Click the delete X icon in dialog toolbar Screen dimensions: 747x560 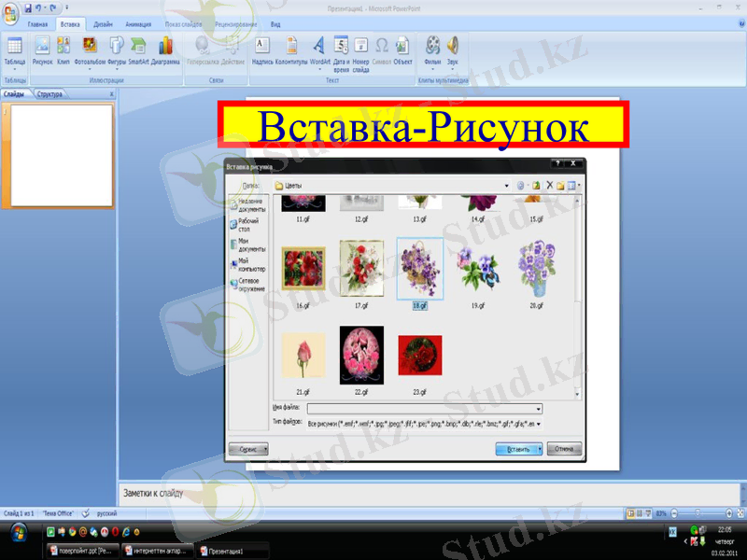pos(550,184)
